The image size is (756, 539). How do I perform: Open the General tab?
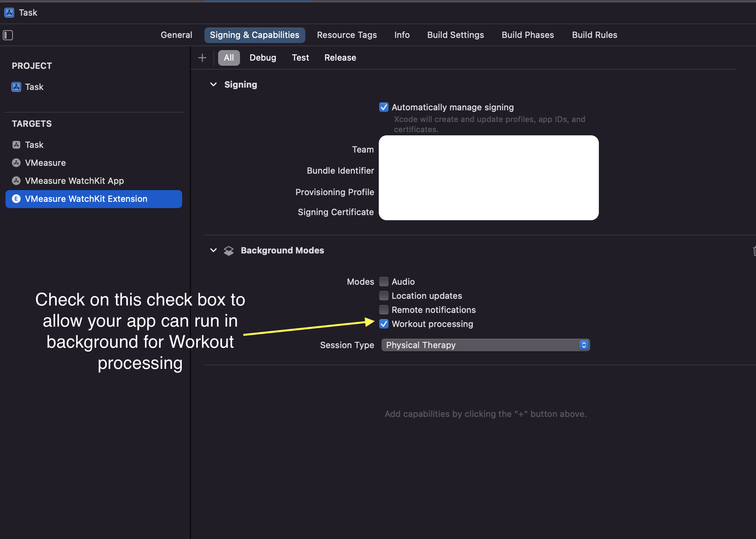pyautogui.click(x=176, y=35)
